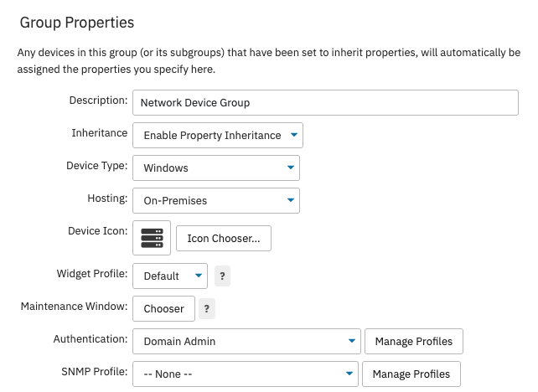538x392 pixels.
Task: Open the Inheritance dropdown
Action: (217, 135)
